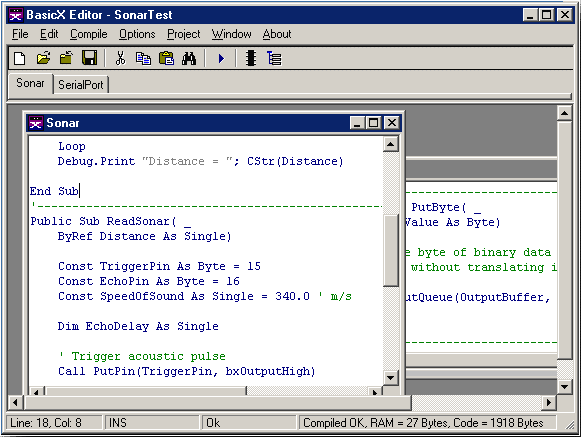581x437 pixels.
Task: Click the 'Trigger acoustic pulse' comment
Action: (142, 356)
